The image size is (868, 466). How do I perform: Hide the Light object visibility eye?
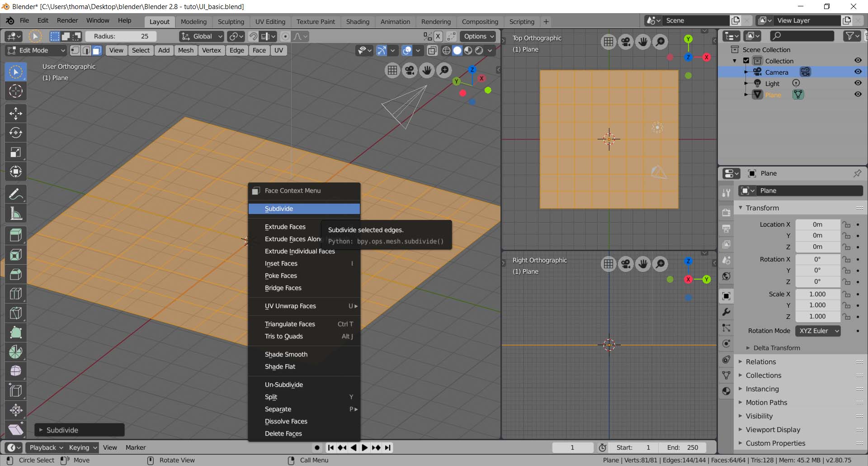point(858,83)
